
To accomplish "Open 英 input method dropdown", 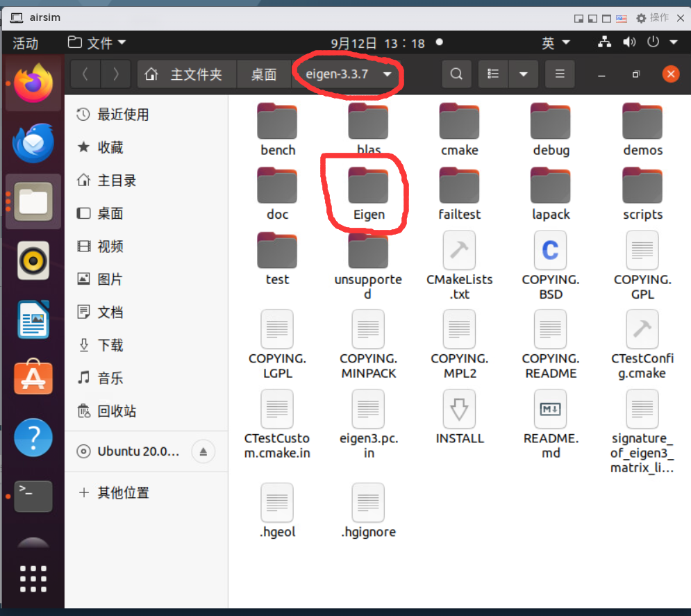I will pyautogui.click(x=556, y=43).
